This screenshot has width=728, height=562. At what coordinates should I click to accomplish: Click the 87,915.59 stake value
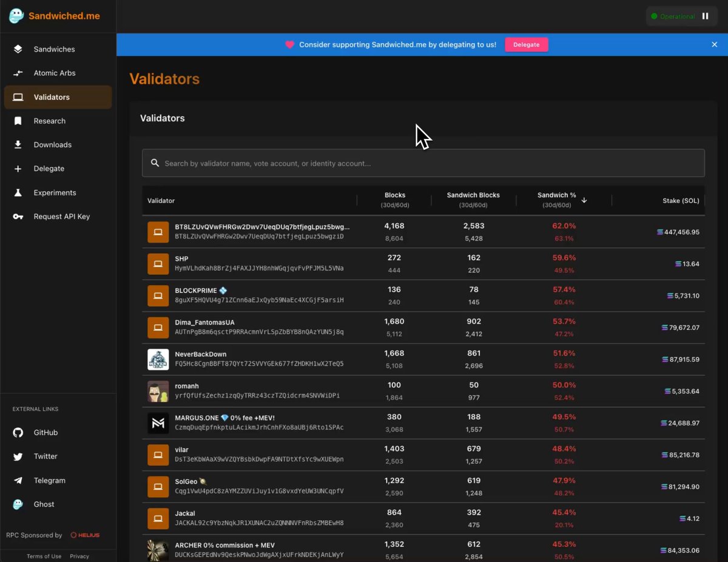point(684,359)
